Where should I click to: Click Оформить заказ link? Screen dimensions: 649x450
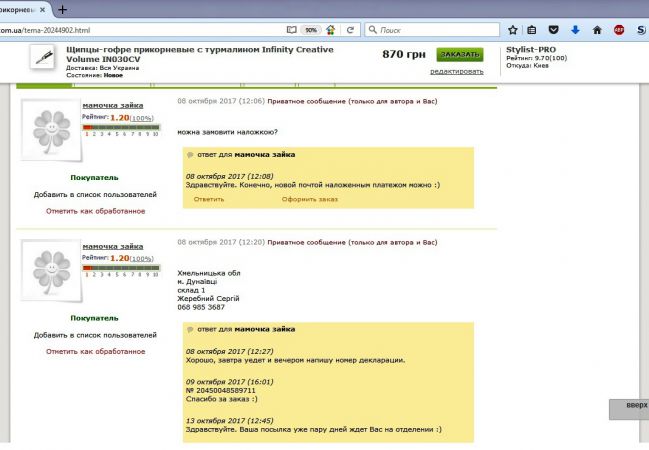[x=309, y=199]
